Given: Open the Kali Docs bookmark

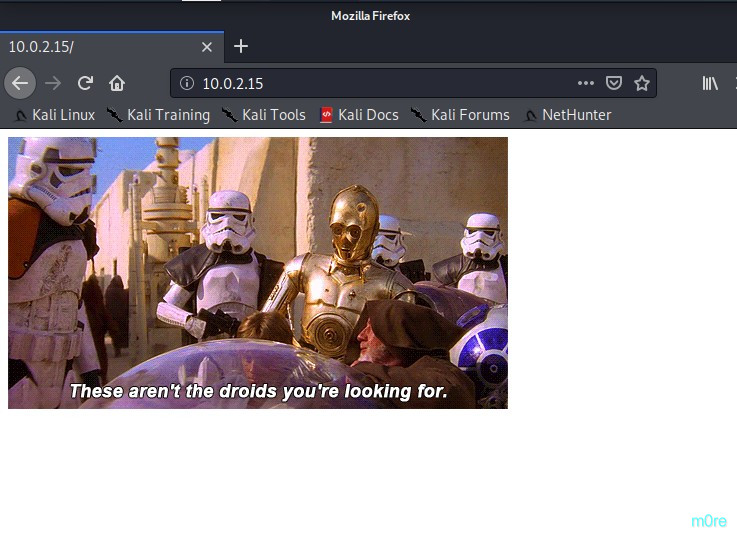Looking at the screenshot, I should [x=359, y=115].
